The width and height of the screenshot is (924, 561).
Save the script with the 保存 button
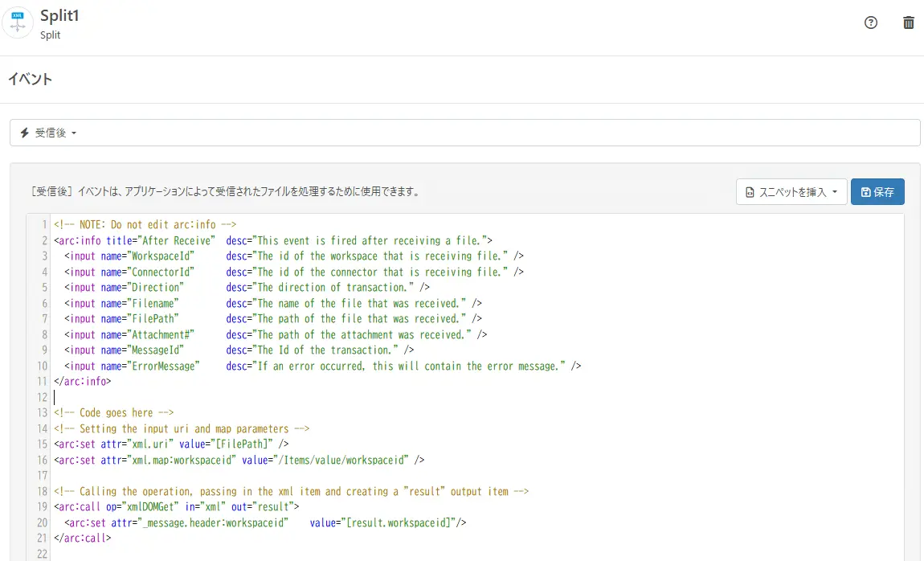[877, 192]
